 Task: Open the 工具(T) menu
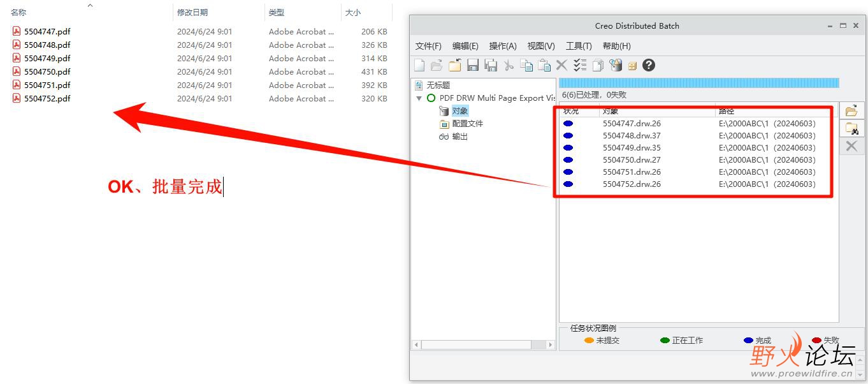tap(579, 46)
